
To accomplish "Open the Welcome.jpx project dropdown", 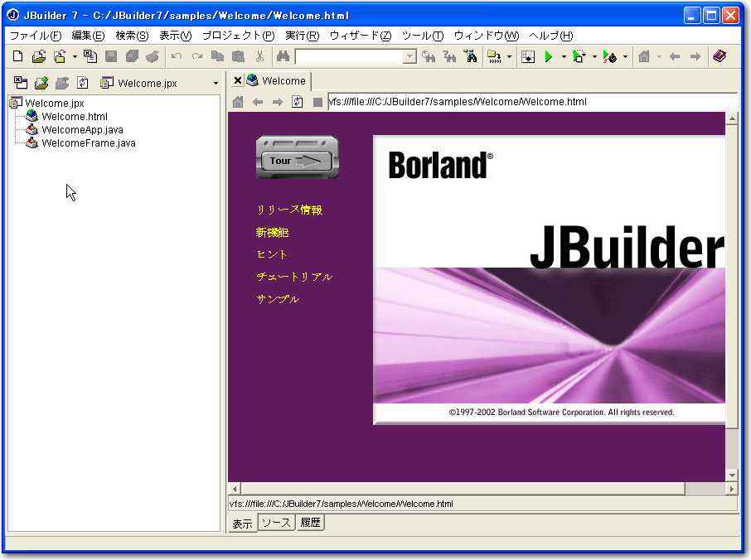I will coord(216,84).
